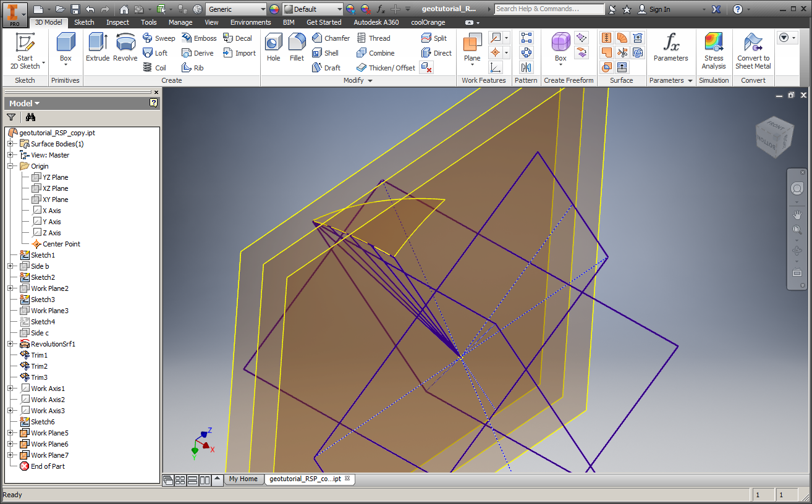Viewport: 812px width, 504px height.
Task: Open the appearance color wheel icon
Action: pos(274,9)
